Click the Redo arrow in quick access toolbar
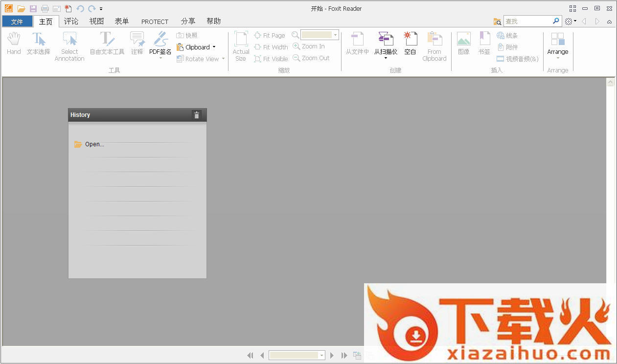617x364 pixels. tap(91, 9)
